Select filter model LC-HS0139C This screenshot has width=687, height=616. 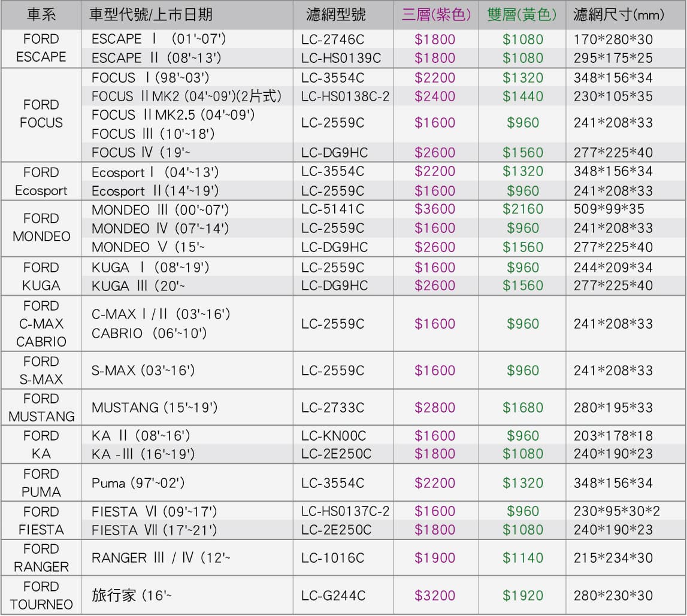pos(341,58)
